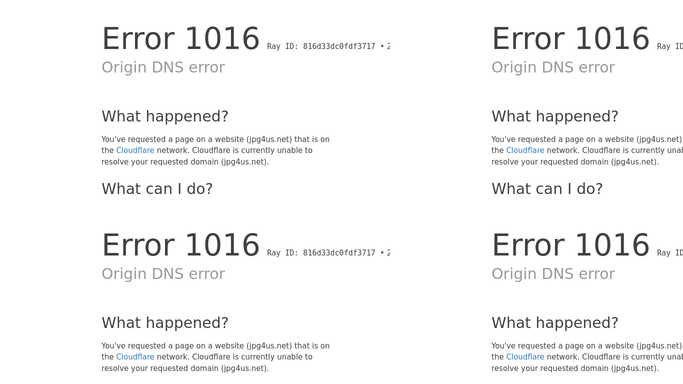This screenshot has width=683, height=384.
Task: Click the lower-right Origin DNS error subtitle
Action: pyautogui.click(x=553, y=274)
